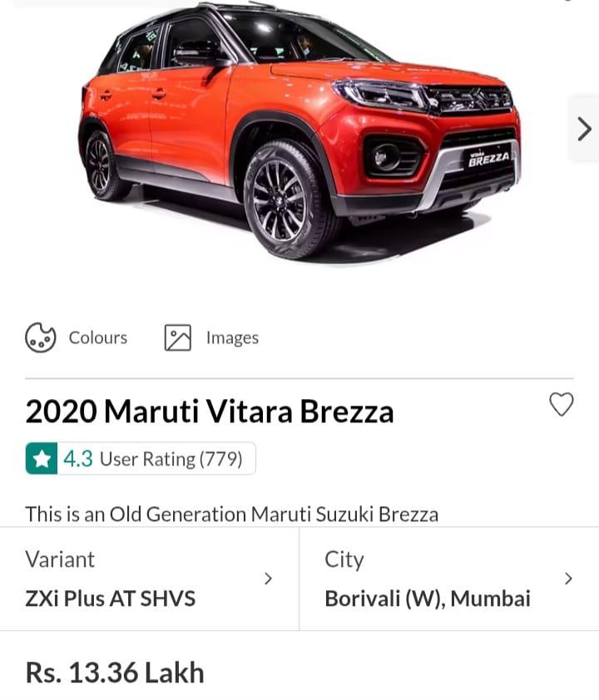Tap the green star rating badge
The height and width of the screenshot is (700, 599).
(x=42, y=458)
